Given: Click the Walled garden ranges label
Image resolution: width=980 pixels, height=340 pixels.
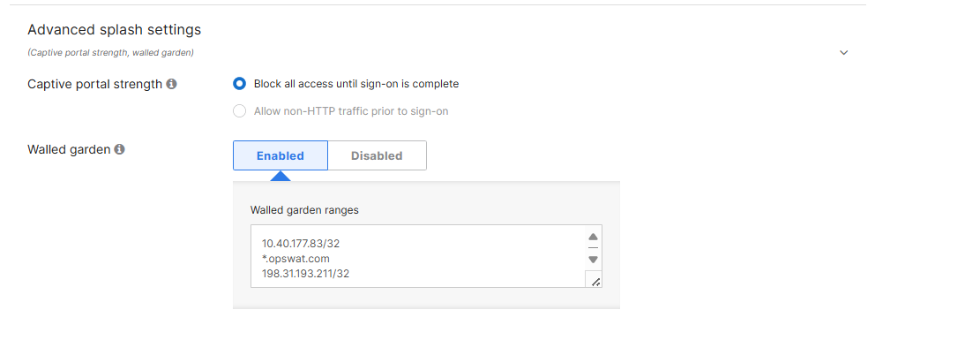Looking at the screenshot, I should 304,210.
